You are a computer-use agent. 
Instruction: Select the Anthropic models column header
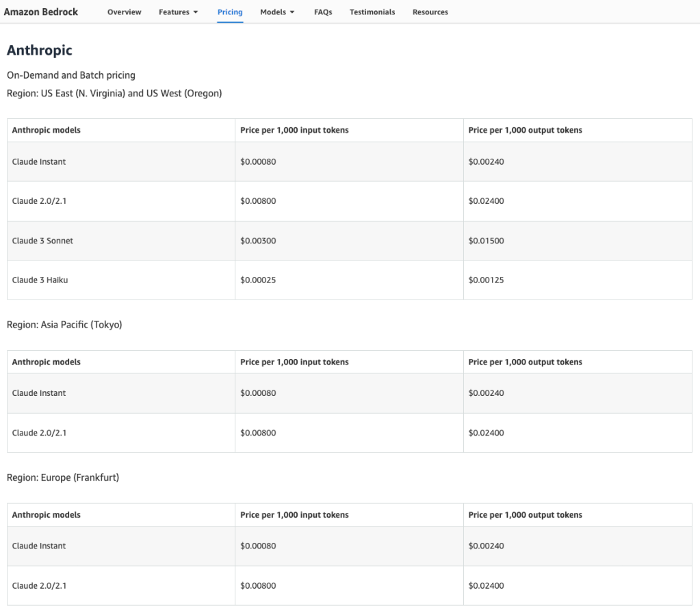pyautogui.click(x=46, y=130)
